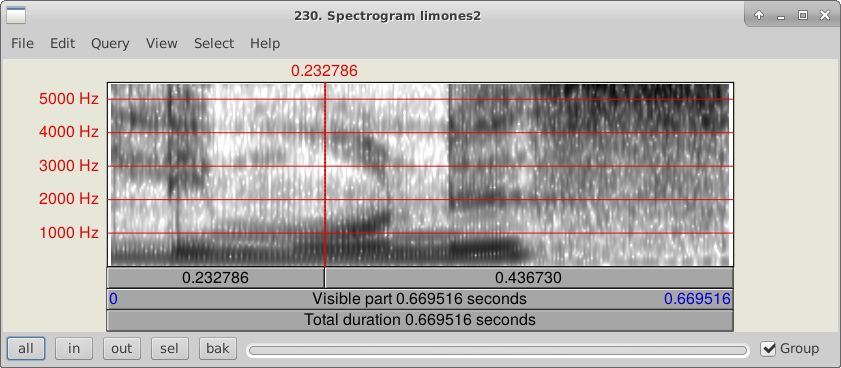Play the visible part 0.669516 seconds bar
841x368 pixels.
420,299
